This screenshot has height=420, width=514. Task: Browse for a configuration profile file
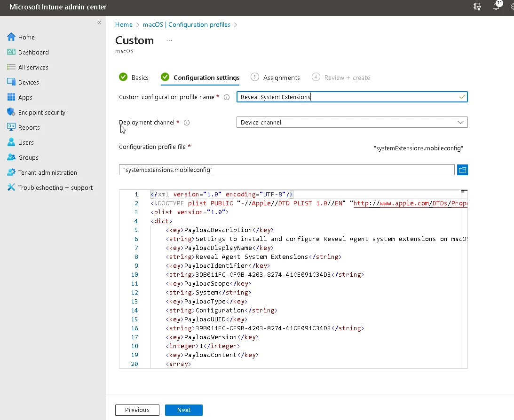click(x=462, y=170)
